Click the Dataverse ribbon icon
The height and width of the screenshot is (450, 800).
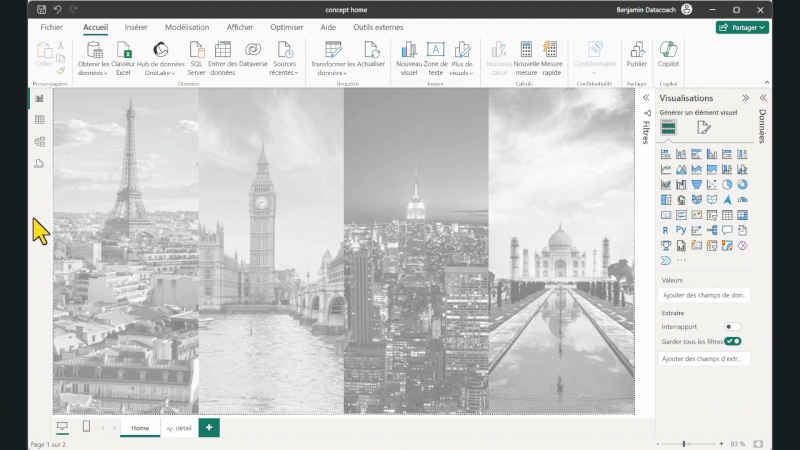(x=253, y=55)
